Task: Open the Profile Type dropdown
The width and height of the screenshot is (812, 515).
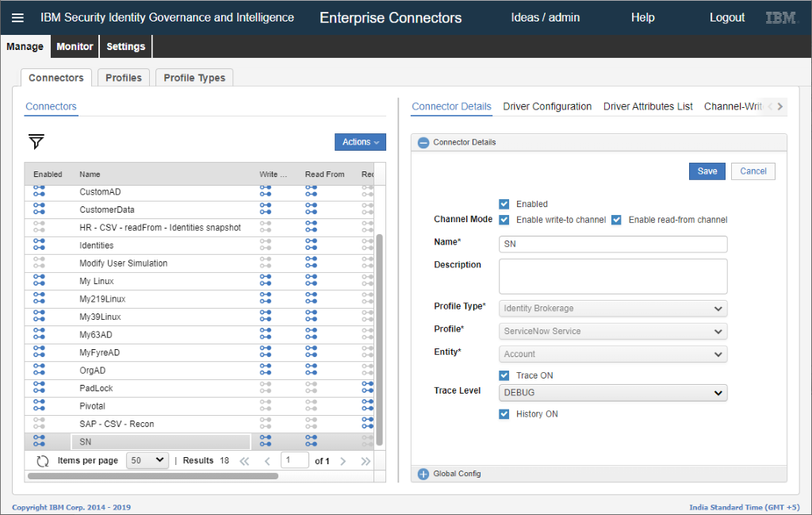Action: (613, 308)
